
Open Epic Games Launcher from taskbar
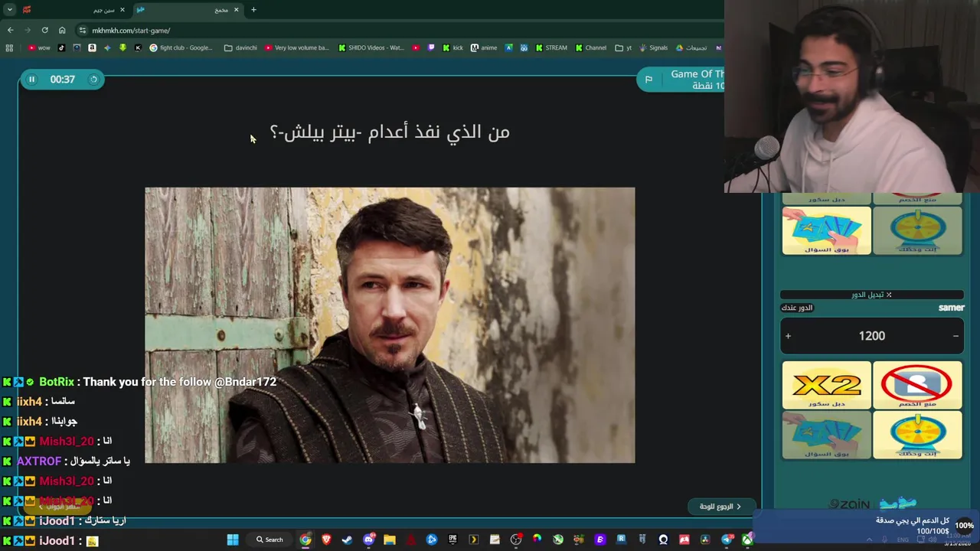coord(452,540)
